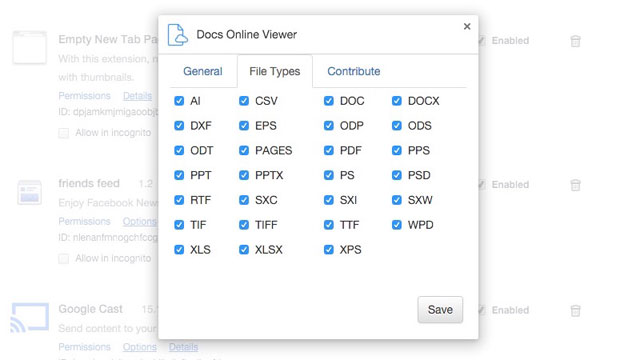
Task: Open Options link for friends feed
Action: click(x=140, y=222)
